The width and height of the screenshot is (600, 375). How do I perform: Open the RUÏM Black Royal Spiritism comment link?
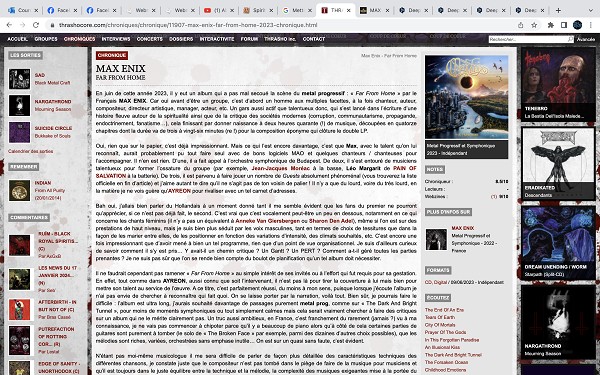(58, 241)
